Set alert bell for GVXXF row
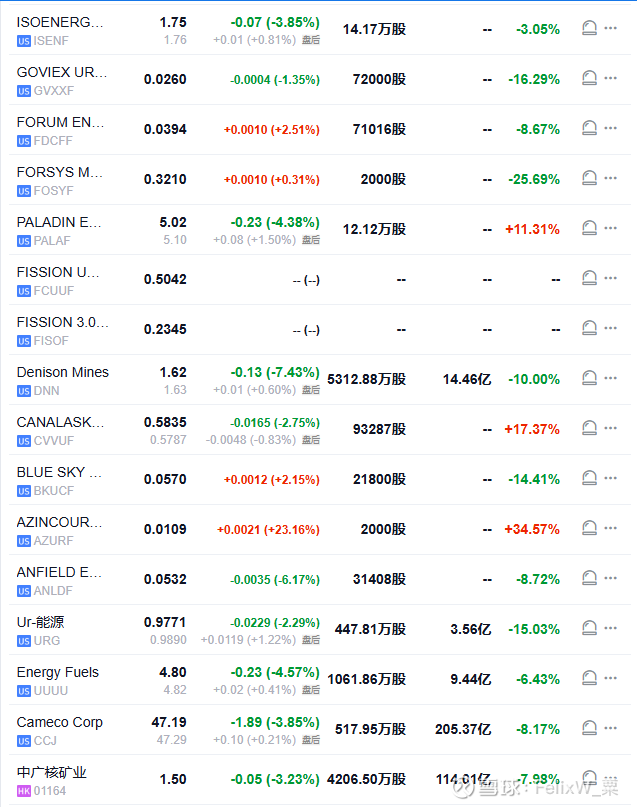 point(589,78)
